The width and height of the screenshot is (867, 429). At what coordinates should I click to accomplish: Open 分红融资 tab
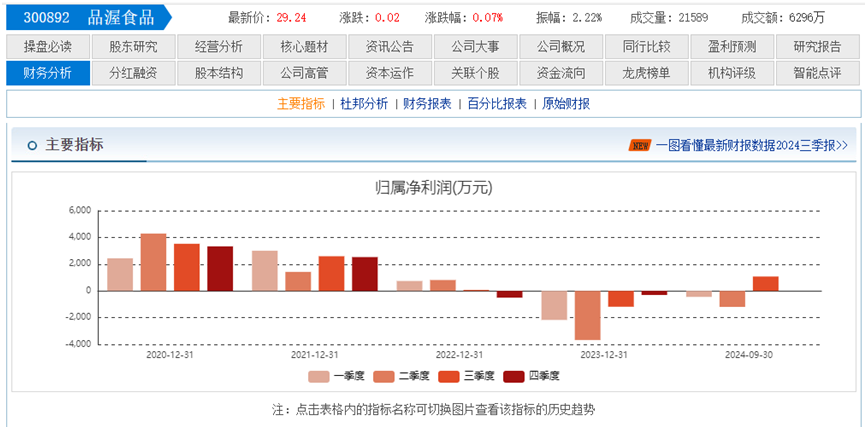133,73
